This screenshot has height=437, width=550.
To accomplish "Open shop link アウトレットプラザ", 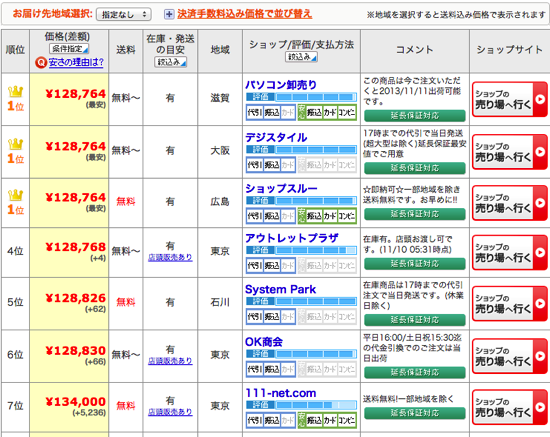I will point(292,238).
